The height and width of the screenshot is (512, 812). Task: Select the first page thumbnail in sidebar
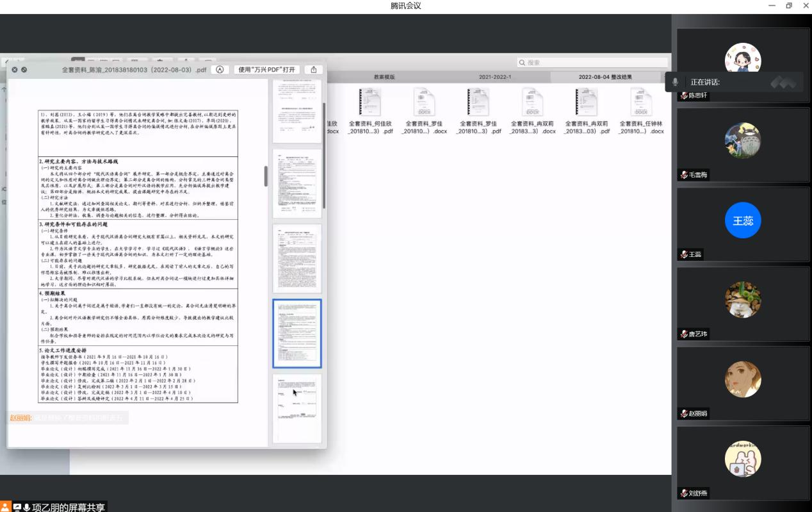pos(296,110)
